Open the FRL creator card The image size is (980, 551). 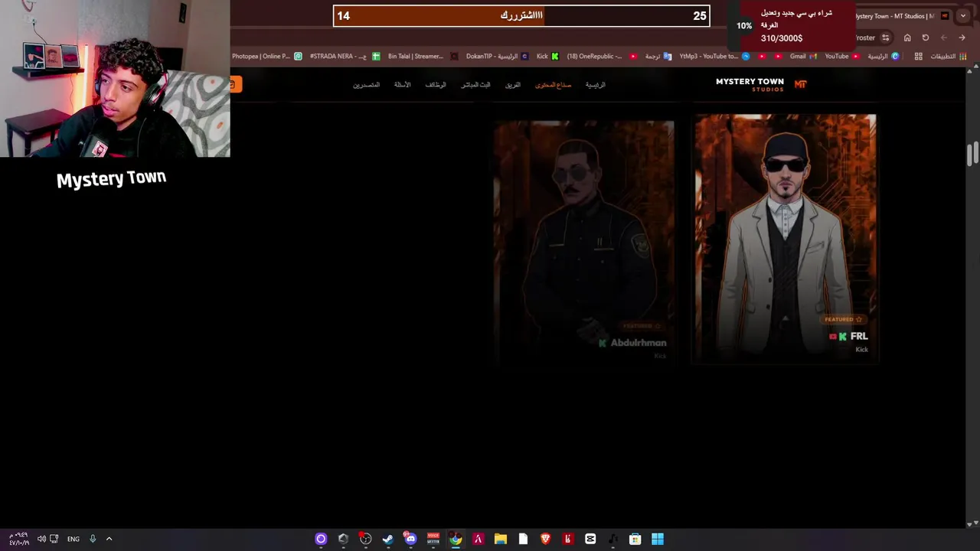[x=785, y=239]
